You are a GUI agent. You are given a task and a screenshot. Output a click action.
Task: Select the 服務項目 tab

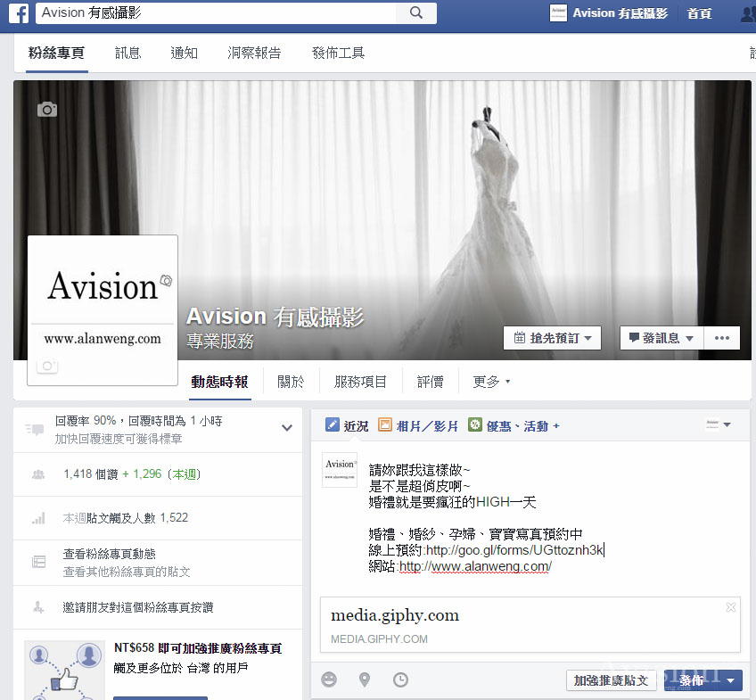360,382
